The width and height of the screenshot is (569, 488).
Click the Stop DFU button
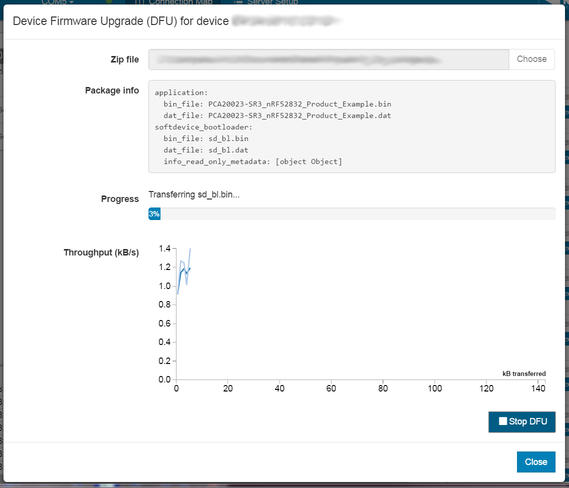(x=522, y=422)
